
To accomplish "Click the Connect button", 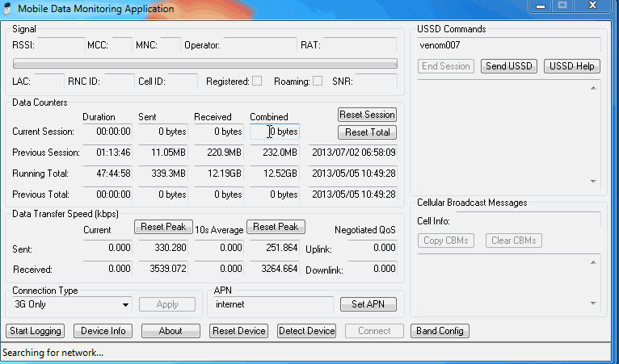I will (x=374, y=331).
